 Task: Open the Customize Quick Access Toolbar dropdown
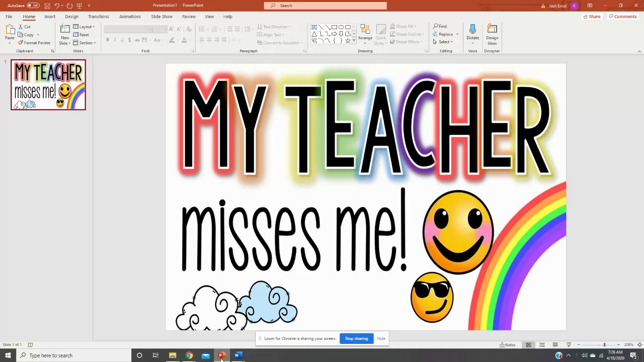89,6
